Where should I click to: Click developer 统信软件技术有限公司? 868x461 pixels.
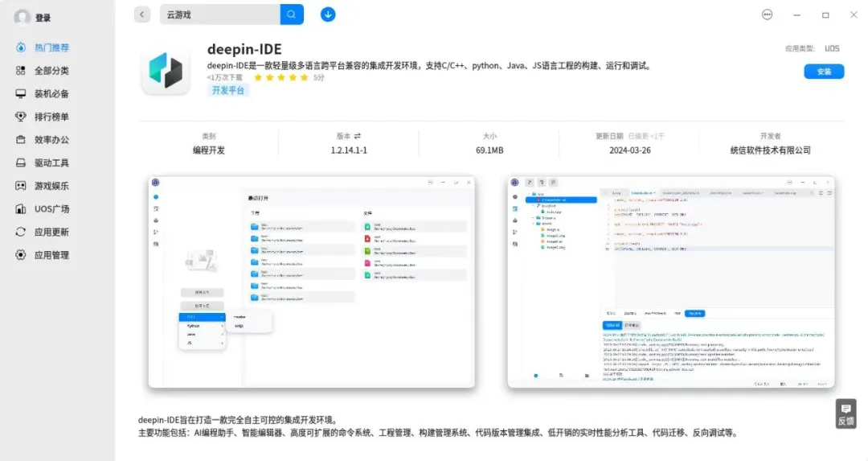(770, 150)
